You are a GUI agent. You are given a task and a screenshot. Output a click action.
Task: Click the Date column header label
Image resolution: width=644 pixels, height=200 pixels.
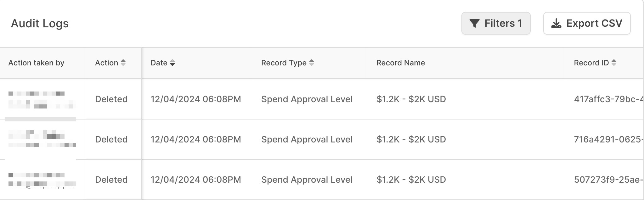click(159, 63)
